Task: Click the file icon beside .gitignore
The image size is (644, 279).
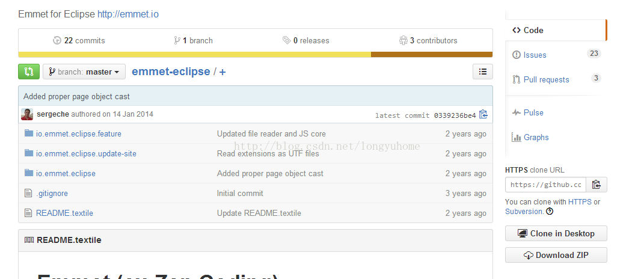Action: point(28,192)
